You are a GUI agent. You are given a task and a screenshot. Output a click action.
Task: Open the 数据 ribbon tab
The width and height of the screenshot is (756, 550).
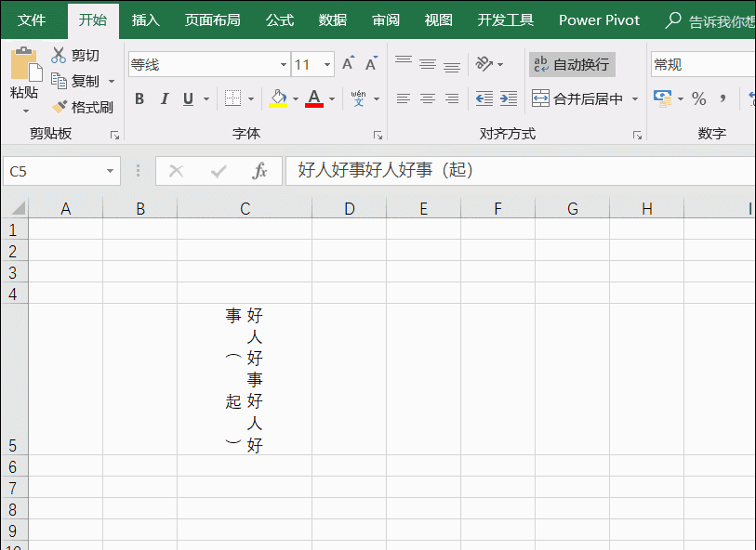pos(333,19)
